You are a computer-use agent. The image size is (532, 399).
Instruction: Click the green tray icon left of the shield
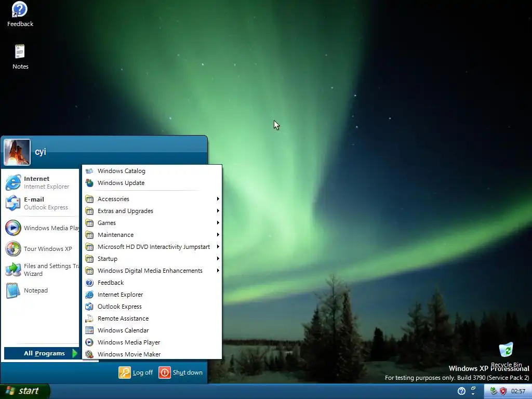[494, 391]
